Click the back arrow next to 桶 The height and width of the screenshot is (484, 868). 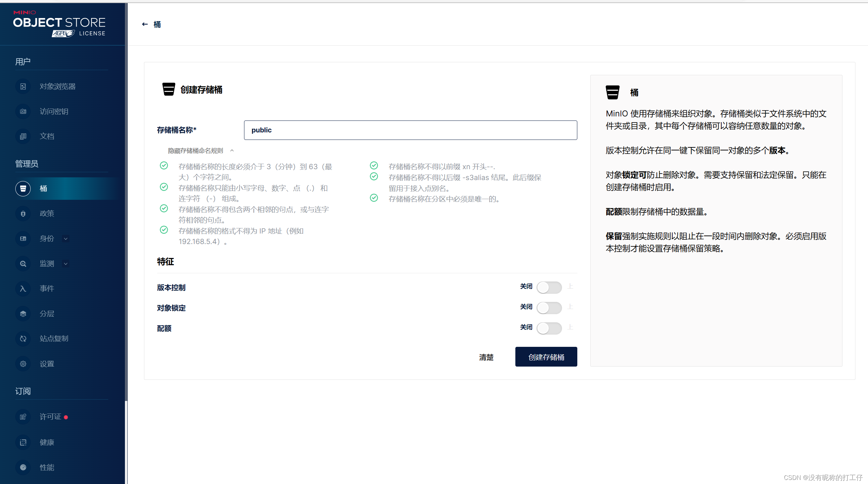pos(145,24)
